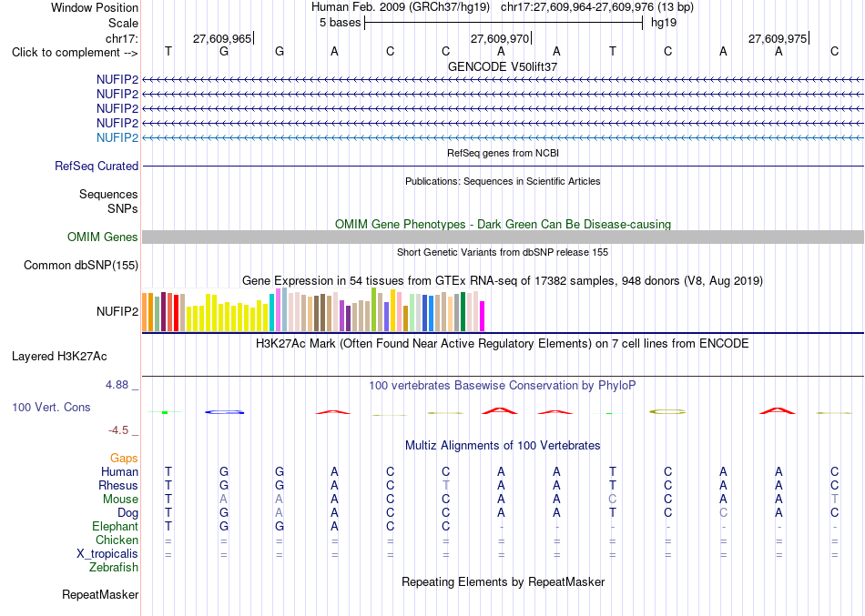Click 'Repeating Elements by RepeatMasker' title

pyautogui.click(x=503, y=582)
